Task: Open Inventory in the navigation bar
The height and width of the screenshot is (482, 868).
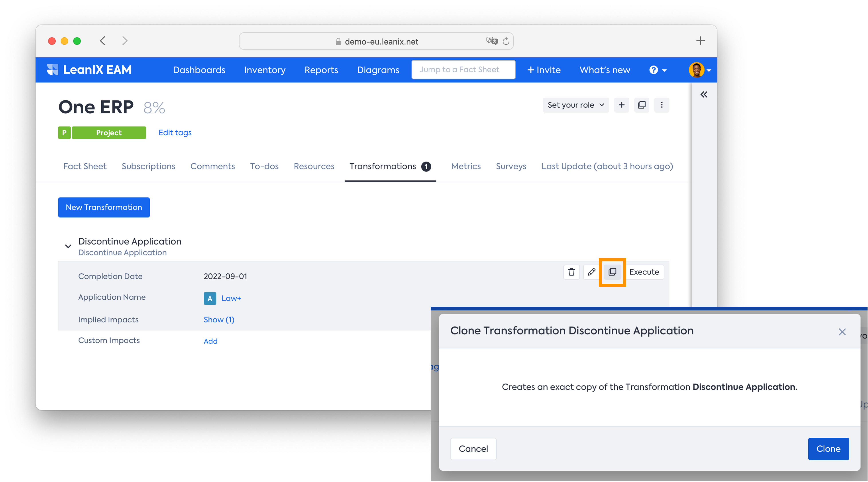Action: 265,70
